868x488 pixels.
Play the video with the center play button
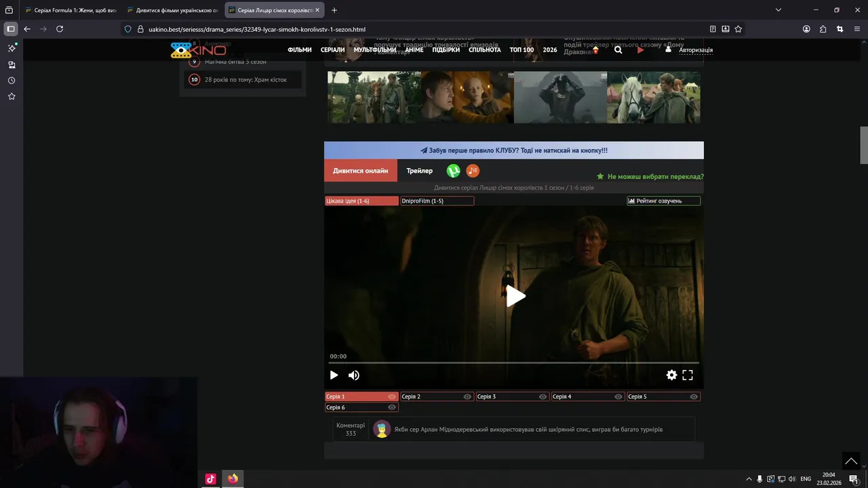515,296
